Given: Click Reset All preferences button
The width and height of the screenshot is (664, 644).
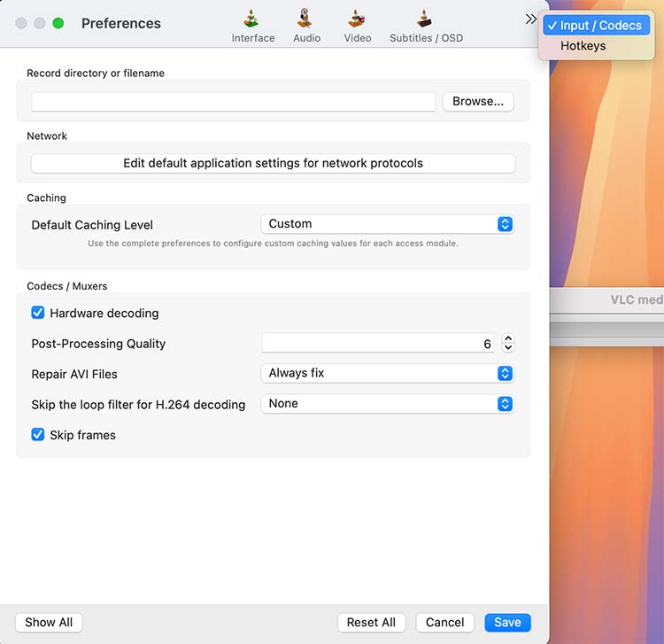Looking at the screenshot, I should pos(371,623).
